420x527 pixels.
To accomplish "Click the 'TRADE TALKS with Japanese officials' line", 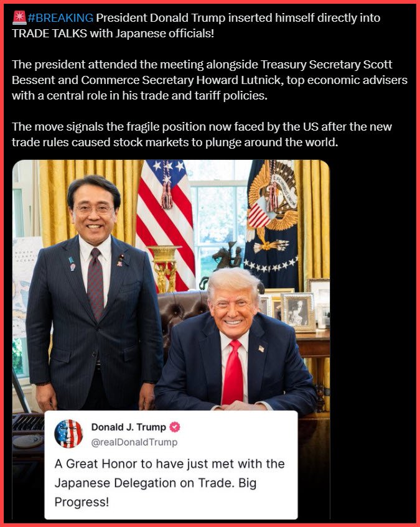I will tap(113, 33).
